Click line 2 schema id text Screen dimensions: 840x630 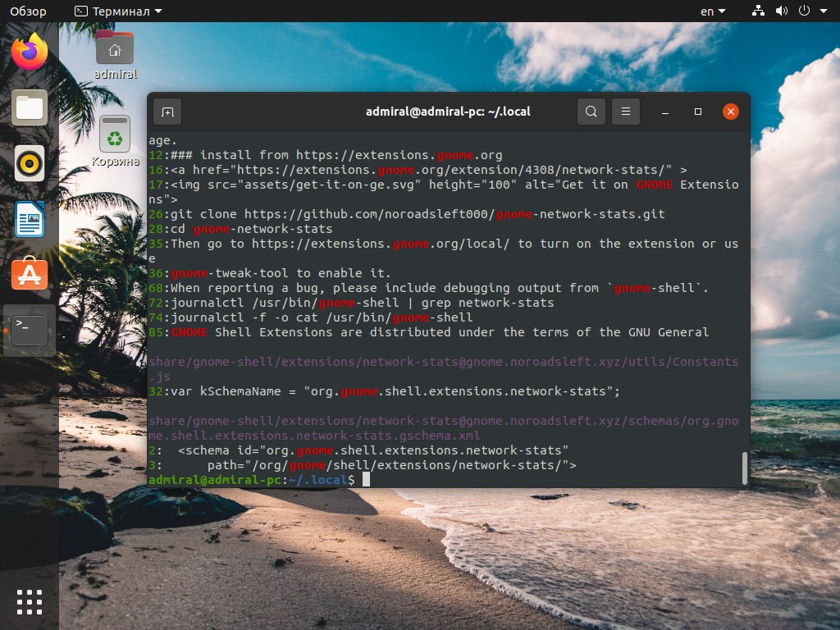coord(358,450)
